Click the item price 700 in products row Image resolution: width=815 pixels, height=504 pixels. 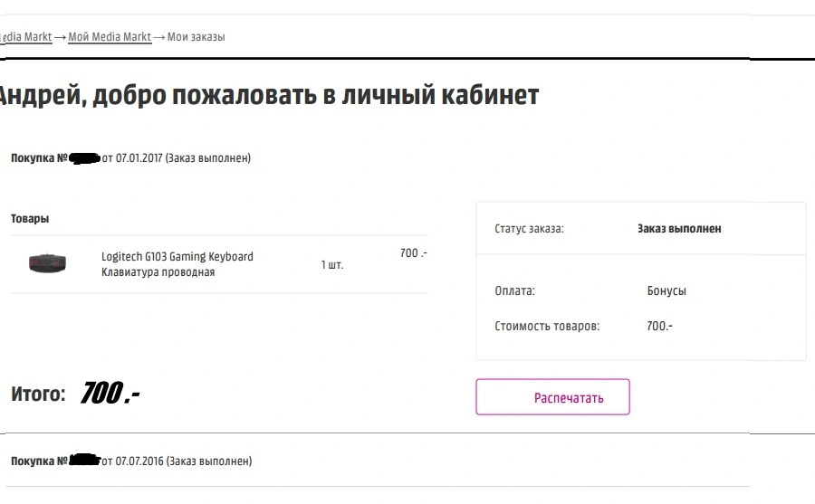(x=413, y=253)
